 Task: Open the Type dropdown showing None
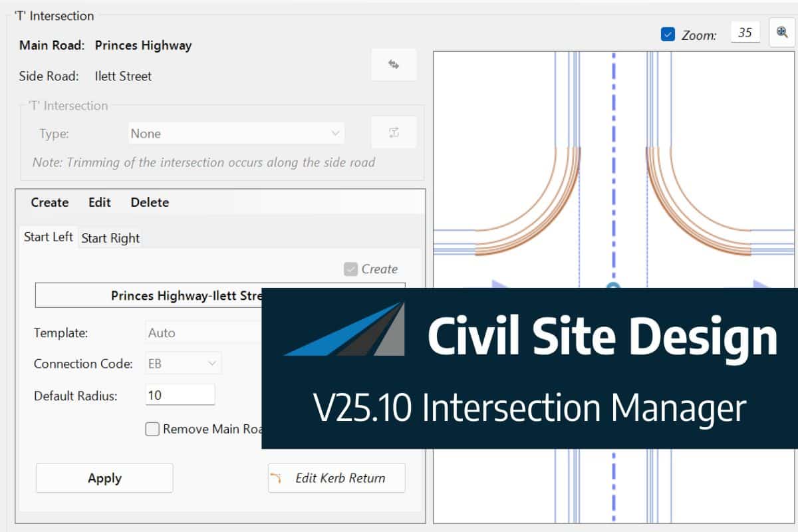pos(236,133)
